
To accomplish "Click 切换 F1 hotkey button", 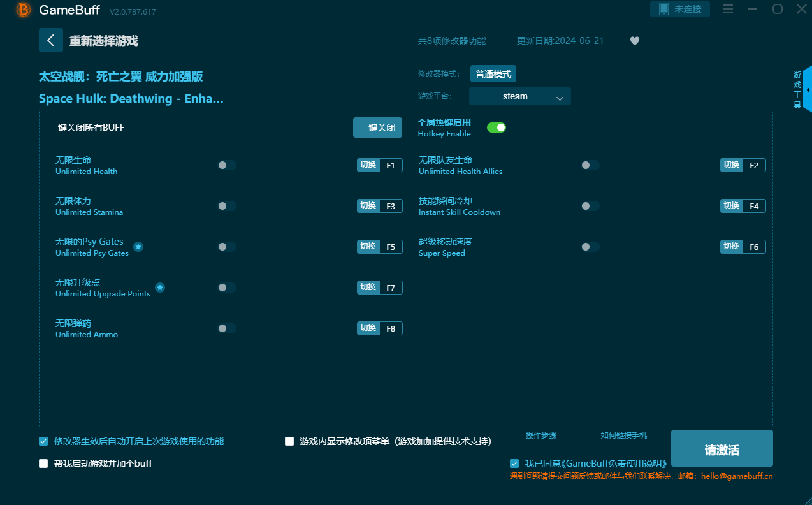I will pos(380,165).
